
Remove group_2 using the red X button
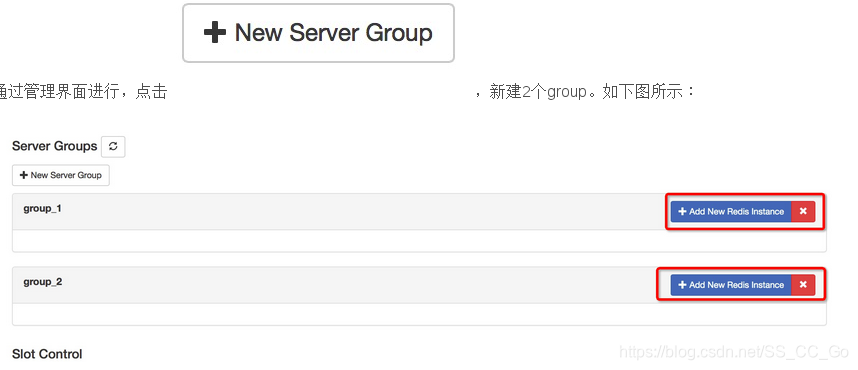[x=803, y=285]
